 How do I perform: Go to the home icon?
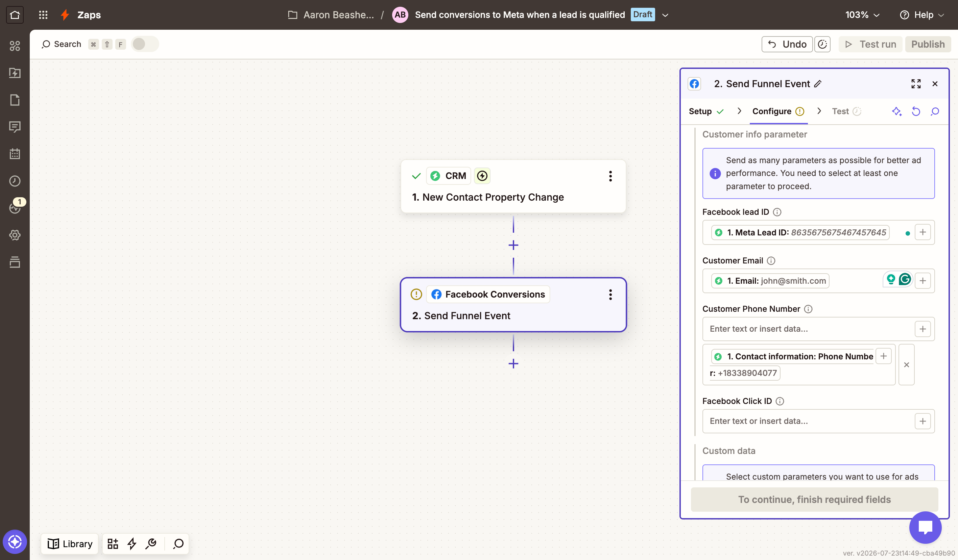pos(15,15)
